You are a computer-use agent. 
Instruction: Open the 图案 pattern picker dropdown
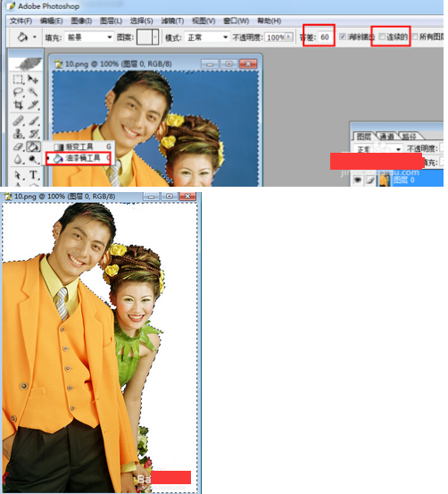point(155,38)
